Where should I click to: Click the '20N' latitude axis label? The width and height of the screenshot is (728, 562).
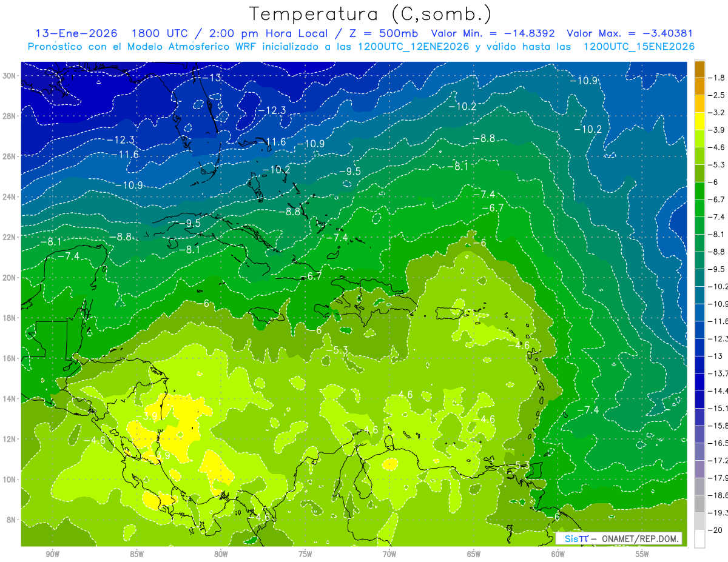(x=8, y=278)
